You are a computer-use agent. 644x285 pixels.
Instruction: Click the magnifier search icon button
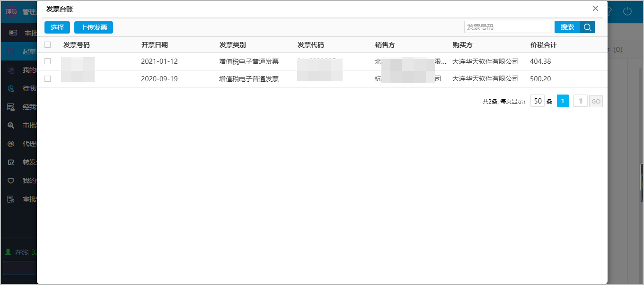point(588,27)
